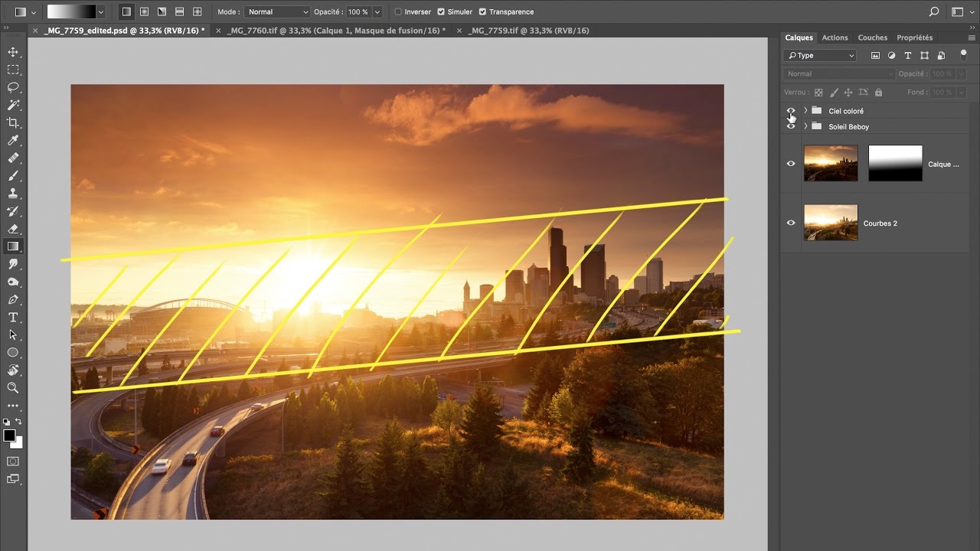Open the Propriétés panel tab
The width and height of the screenshot is (980, 551).
[914, 37]
